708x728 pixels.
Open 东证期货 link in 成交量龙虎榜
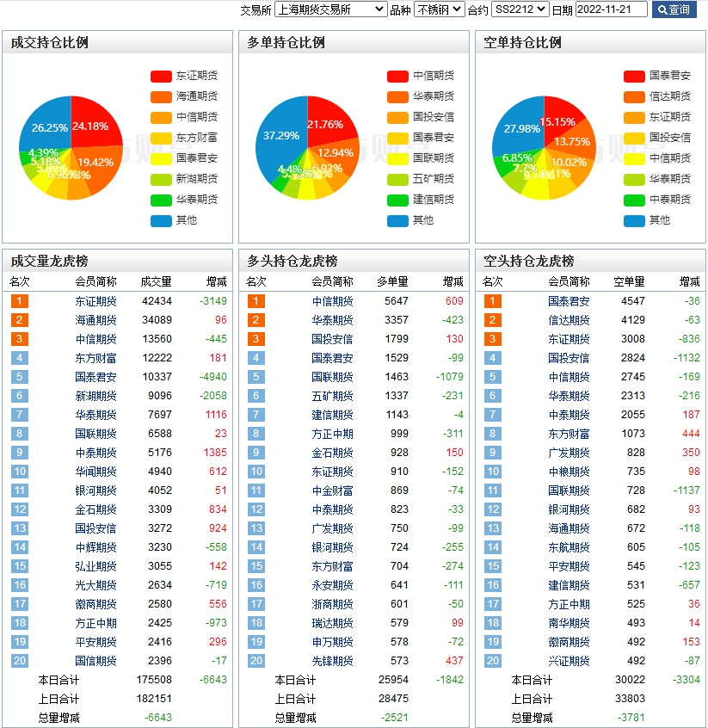tap(95, 301)
